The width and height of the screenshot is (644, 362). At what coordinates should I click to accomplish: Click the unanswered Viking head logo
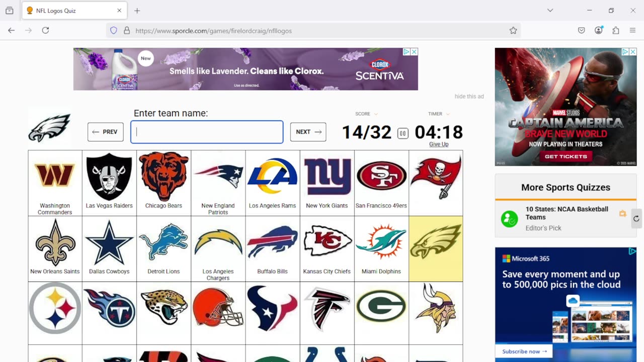click(x=436, y=308)
